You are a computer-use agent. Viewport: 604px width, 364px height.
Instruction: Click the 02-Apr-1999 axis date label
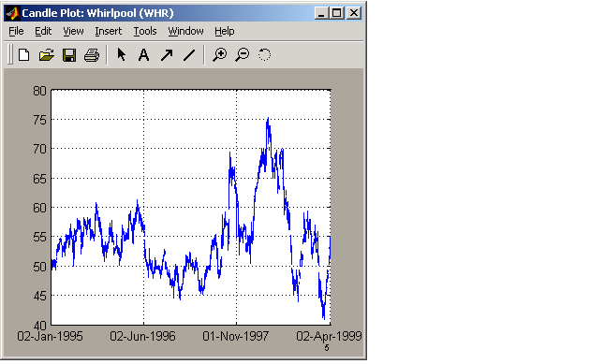[x=329, y=336]
